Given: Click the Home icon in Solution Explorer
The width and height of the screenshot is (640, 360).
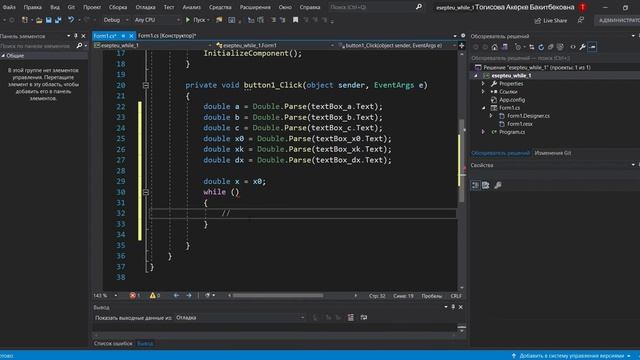Looking at the screenshot, I should [495, 47].
